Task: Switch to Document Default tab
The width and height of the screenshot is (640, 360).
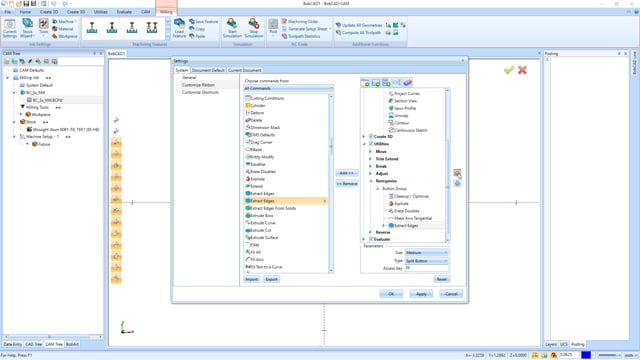Action: pyautogui.click(x=208, y=70)
